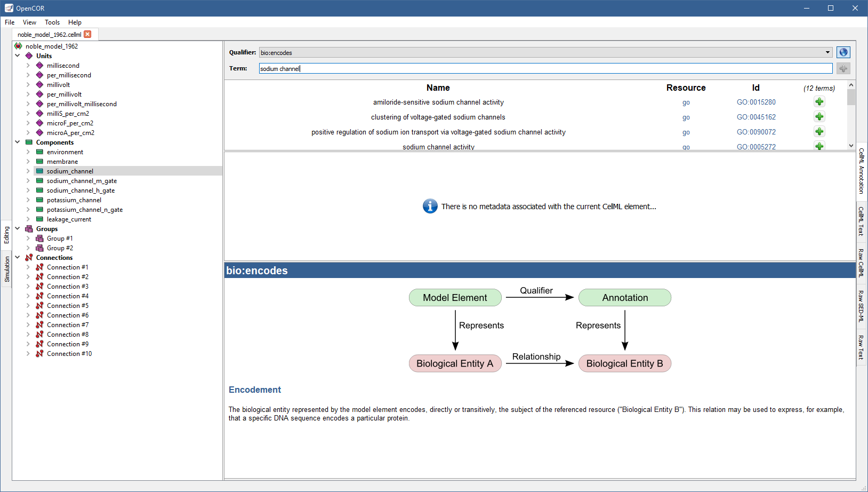Viewport: 868px width, 492px height.
Task: Switch to the Raw CellML view tab
Action: [x=861, y=263]
